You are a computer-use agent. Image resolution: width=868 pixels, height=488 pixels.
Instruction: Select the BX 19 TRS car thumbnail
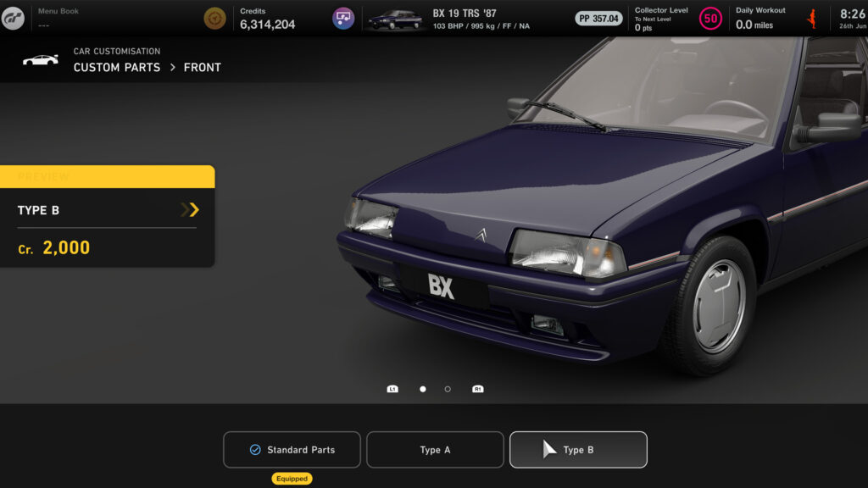click(395, 19)
